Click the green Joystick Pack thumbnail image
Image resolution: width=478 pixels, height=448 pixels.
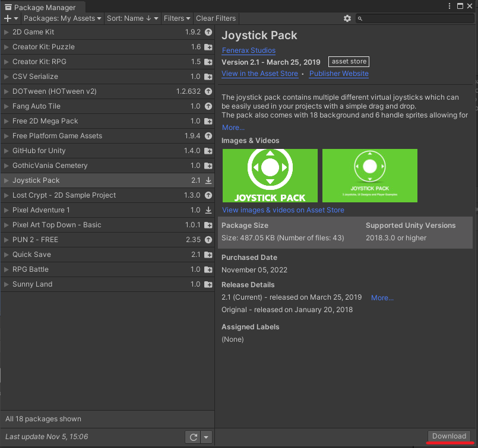pyautogui.click(x=270, y=176)
